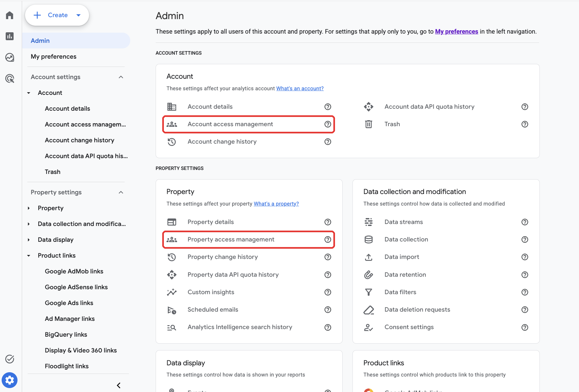Open the What's a property? link
579x392 pixels.
276,204
